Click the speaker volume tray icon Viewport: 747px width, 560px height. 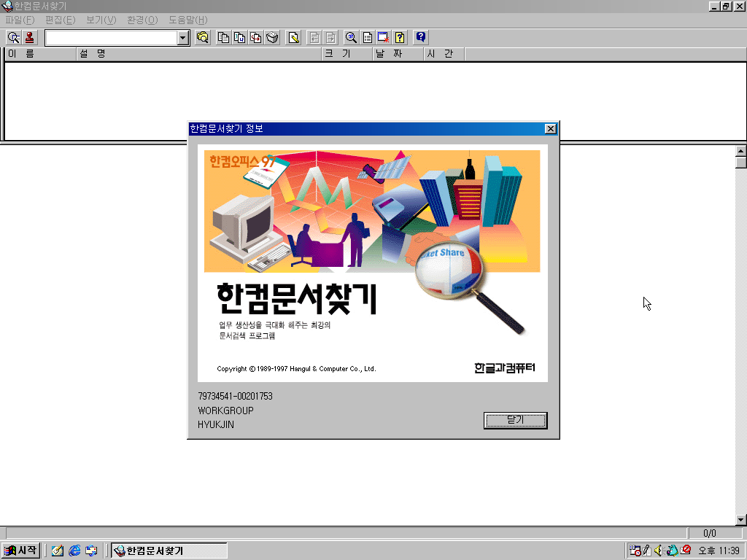(659, 551)
